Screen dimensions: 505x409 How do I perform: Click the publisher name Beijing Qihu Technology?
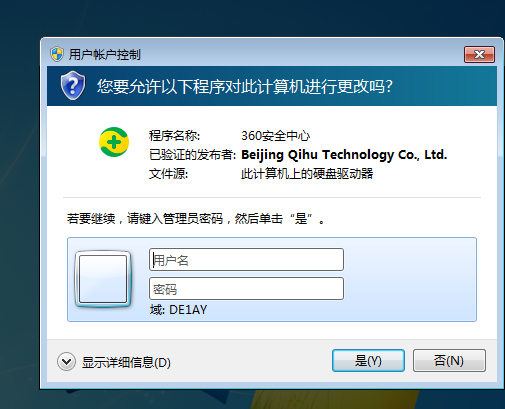point(344,155)
